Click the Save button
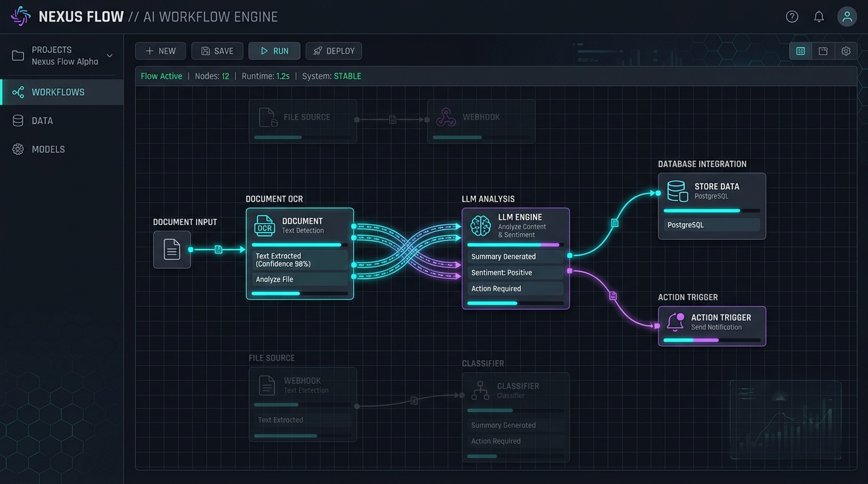Viewport: 868px width, 484px height. (x=217, y=51)
